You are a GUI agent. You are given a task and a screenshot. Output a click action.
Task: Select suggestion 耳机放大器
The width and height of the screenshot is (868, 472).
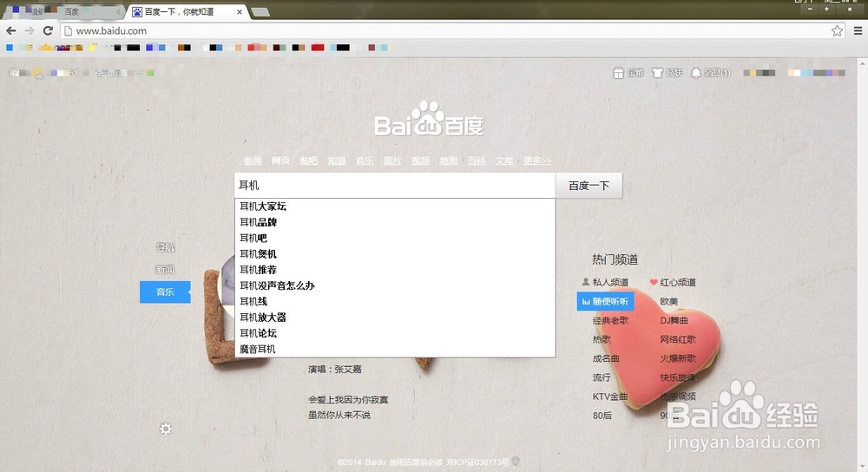[x=395, y=318]
